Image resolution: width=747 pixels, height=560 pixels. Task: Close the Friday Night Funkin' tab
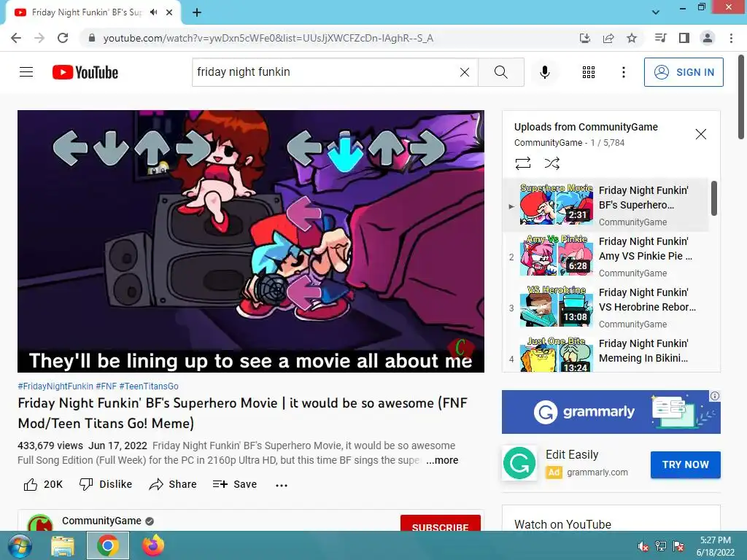pyautogui.click(x=169, y=12)
